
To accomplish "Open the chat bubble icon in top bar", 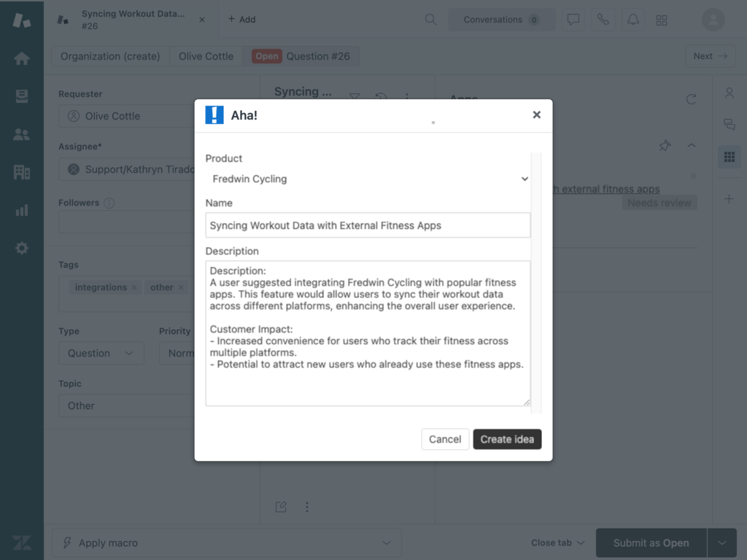I will click(573, 20).
